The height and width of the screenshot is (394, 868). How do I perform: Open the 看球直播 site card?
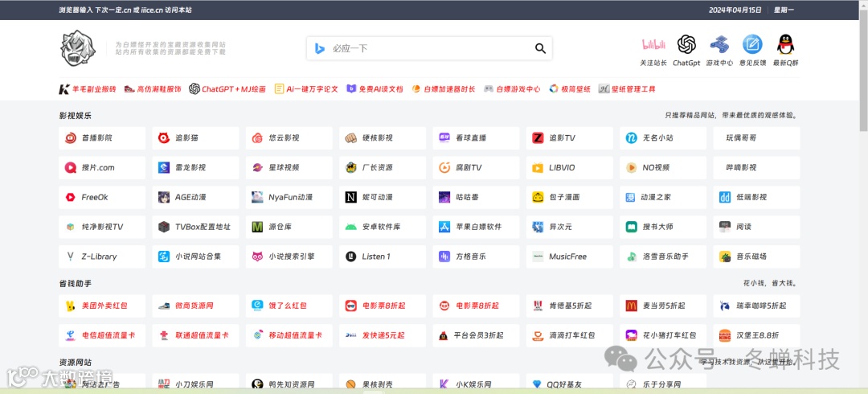pos(476,138)
